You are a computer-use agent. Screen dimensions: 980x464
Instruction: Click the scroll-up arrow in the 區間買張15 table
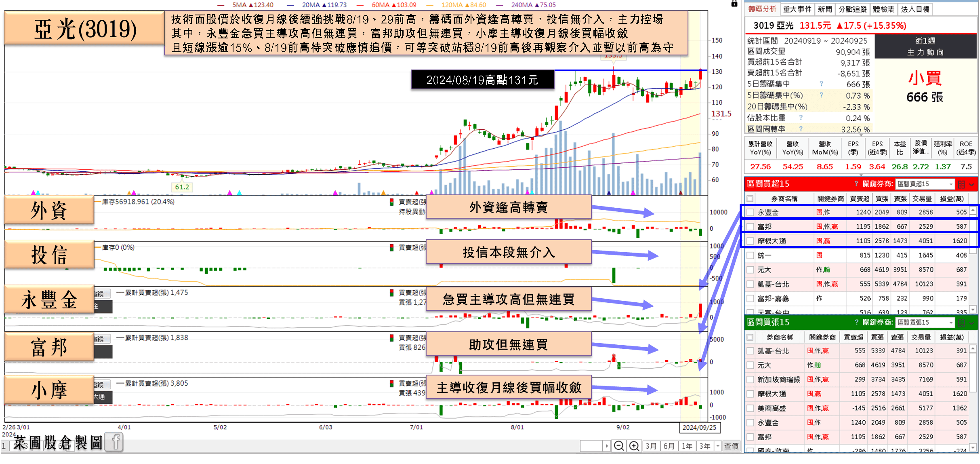(x=973, y=348)
